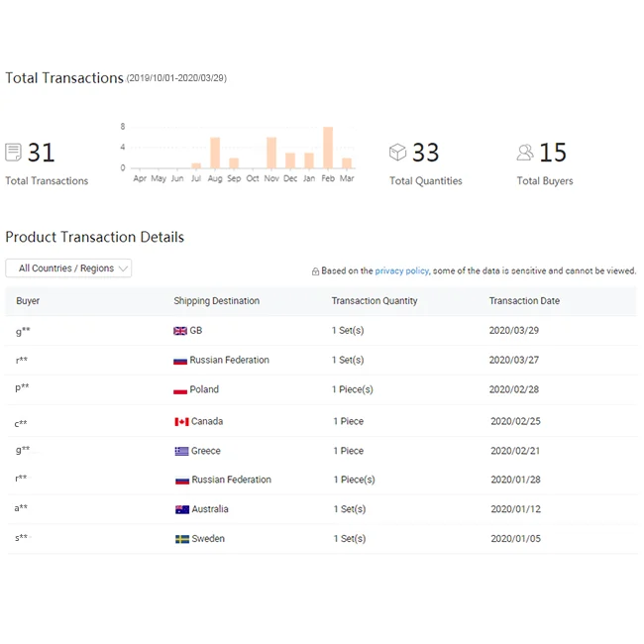Click the Shipping Destination column header
The height and width of the screenshot is (644, 644).
pos(216,300)
